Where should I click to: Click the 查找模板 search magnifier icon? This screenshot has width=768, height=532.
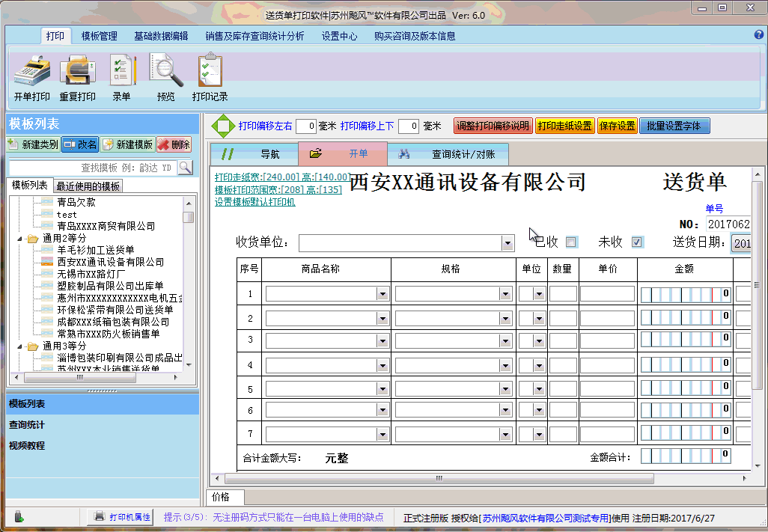tap(186, 168)
